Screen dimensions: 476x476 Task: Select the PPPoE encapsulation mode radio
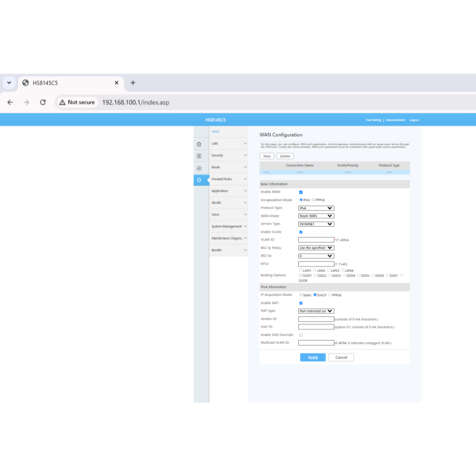(313, 200)
